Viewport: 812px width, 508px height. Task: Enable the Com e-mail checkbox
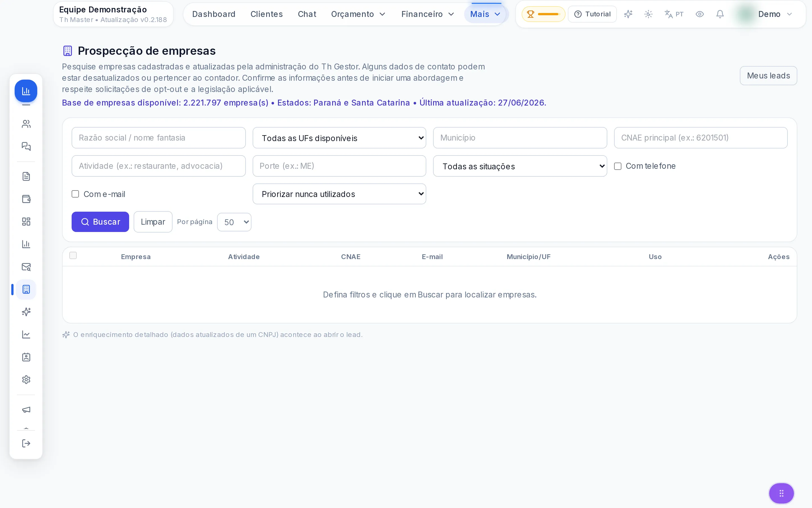tap(75, 194)
